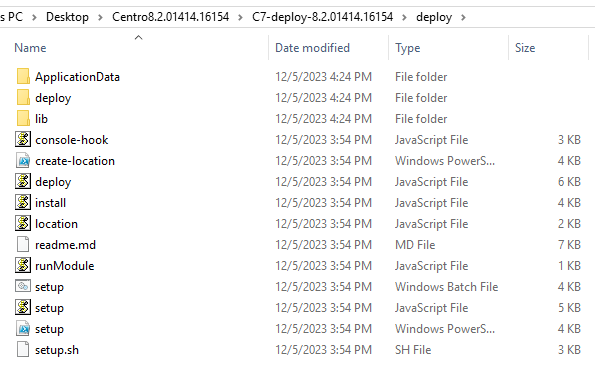Viewport: 595px width, 373px height.
Task: Select the ApplicationData folder icon
Action: (x=23, y=76)
